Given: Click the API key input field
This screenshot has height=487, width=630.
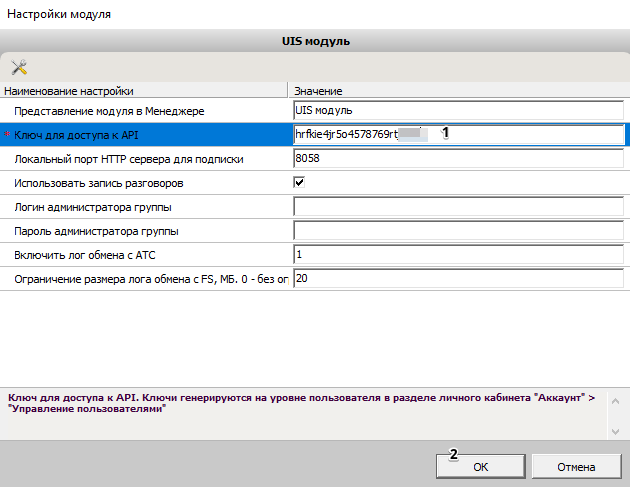Looking at the screenshot, I should click(458, 134).
